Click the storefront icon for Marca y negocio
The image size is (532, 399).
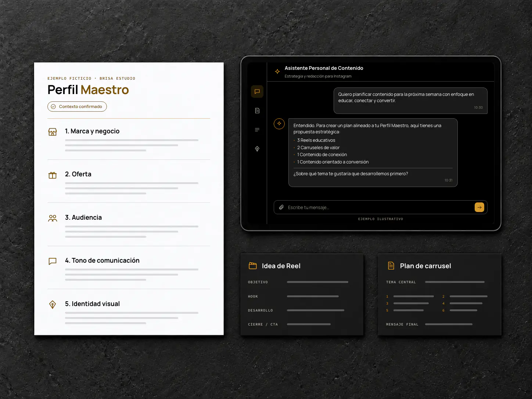point(53,132)
